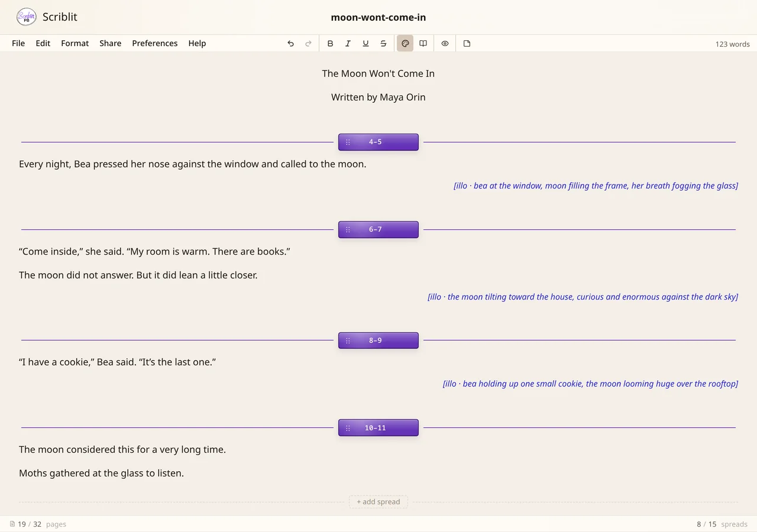Grab the drag handle on spread 8–9
Viewport: 757px width, 532px height.
(x=348, y=340)
